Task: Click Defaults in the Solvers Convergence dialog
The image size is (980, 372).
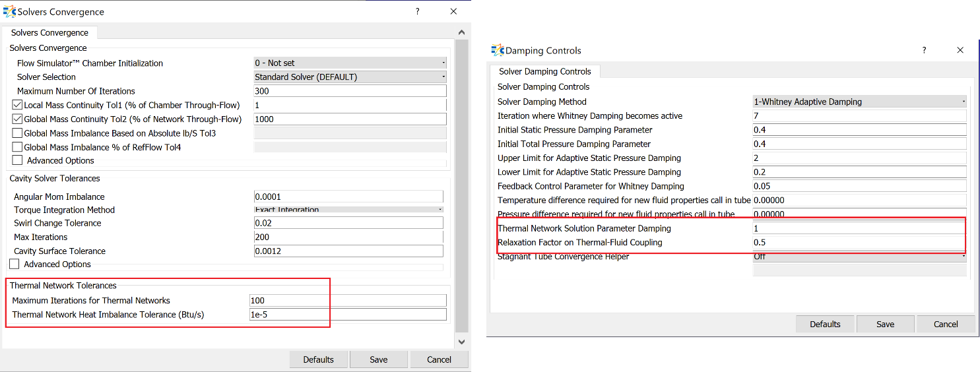Action: click(318, 359)
